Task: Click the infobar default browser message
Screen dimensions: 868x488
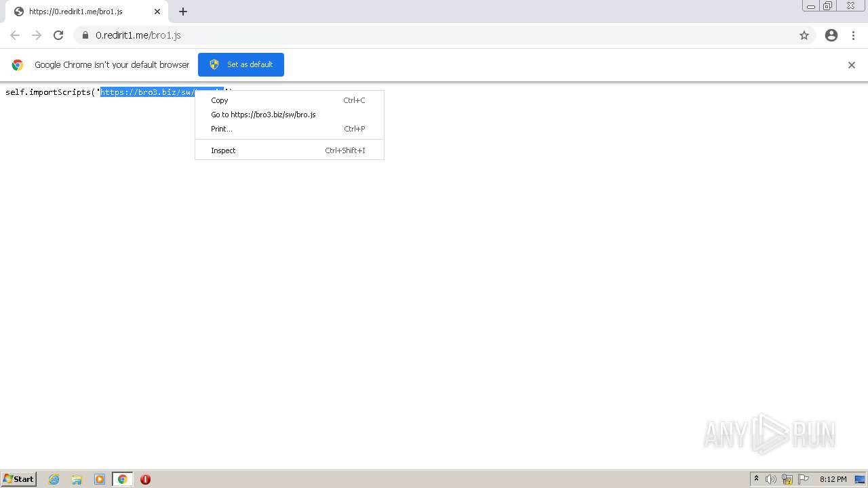Action: (112, 65)
